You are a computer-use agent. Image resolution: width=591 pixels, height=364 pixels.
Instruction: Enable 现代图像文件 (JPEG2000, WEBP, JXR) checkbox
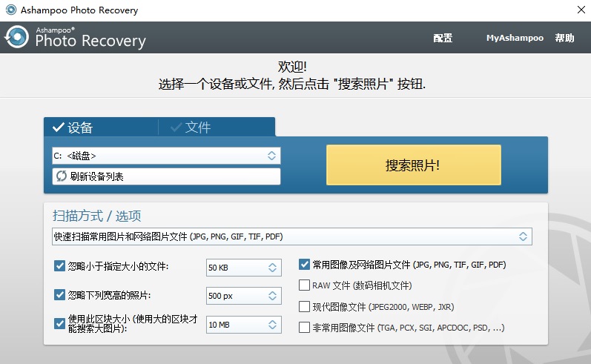304,307
